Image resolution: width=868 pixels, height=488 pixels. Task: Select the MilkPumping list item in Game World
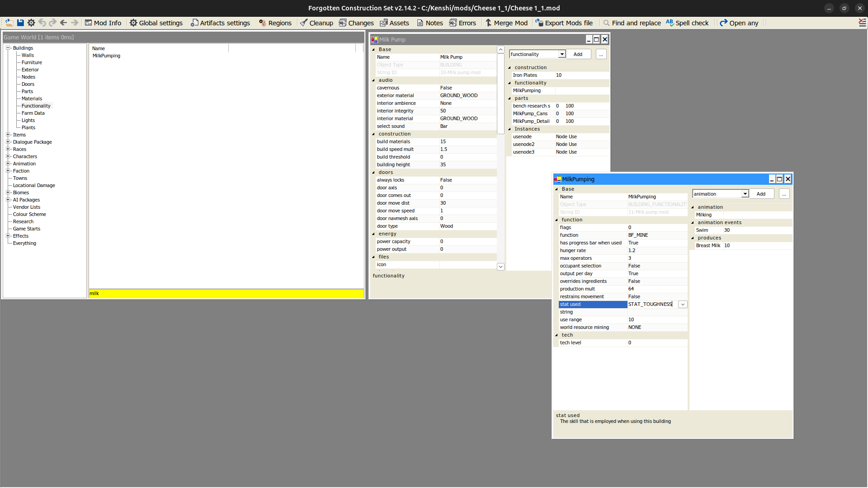coord(106,56)
